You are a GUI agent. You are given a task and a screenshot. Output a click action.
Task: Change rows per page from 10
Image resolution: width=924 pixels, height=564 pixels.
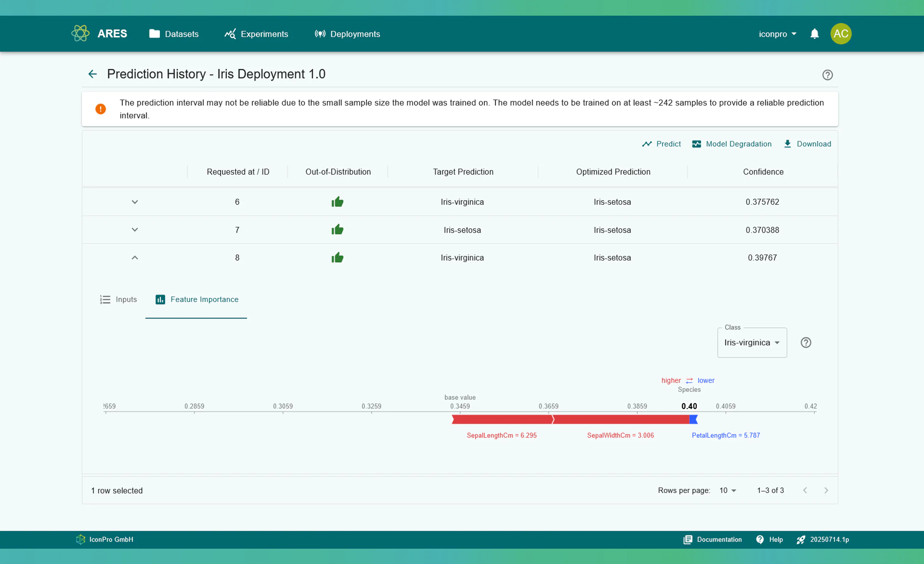[x=728, y=490]
